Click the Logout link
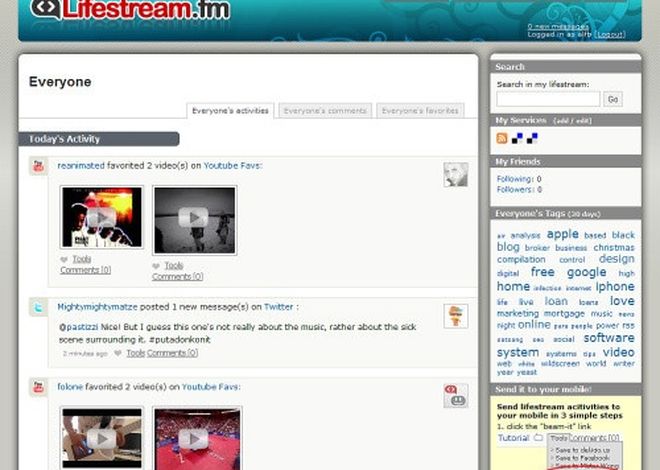 point(610,35)
